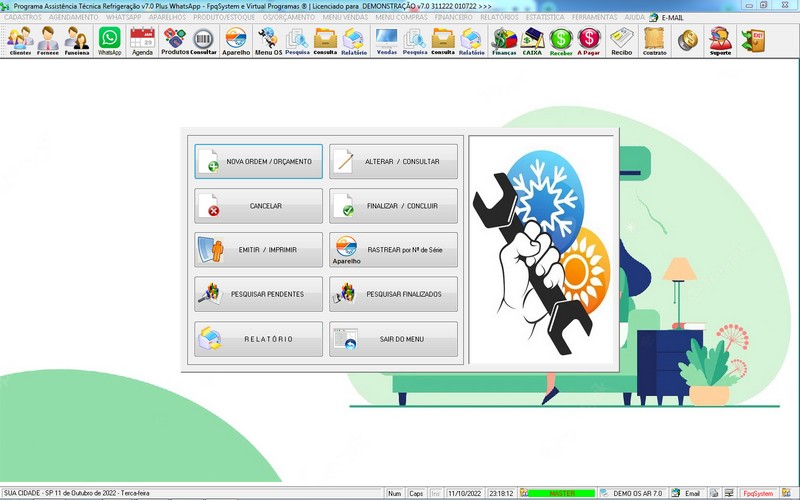The image size is (800, 500).
Task: Click the CANCELAR button
Action: [x=258, y=206]
